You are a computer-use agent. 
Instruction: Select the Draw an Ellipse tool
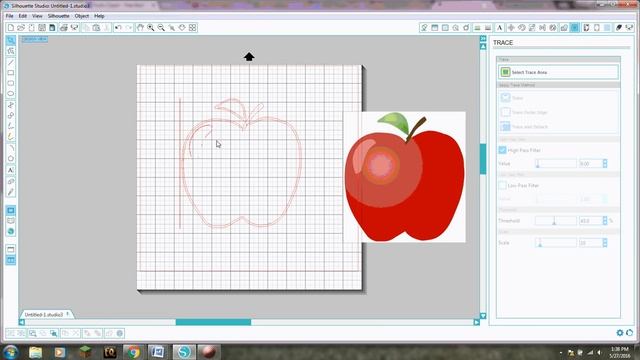pos(11,93)
